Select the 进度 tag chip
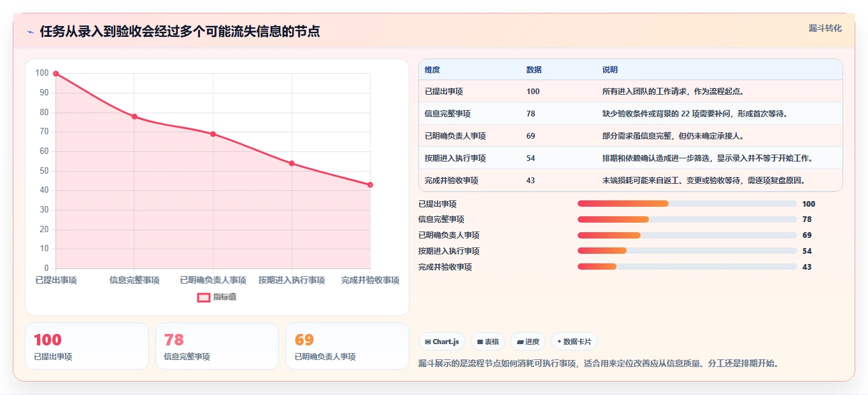Viewport: 868px width, 395px height. tap(528, 342)
